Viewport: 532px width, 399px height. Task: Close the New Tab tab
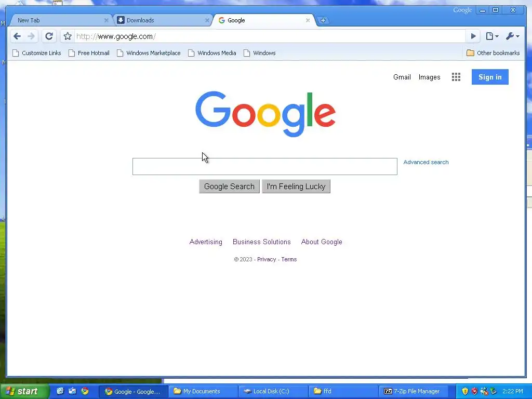(x=106, y=20)
